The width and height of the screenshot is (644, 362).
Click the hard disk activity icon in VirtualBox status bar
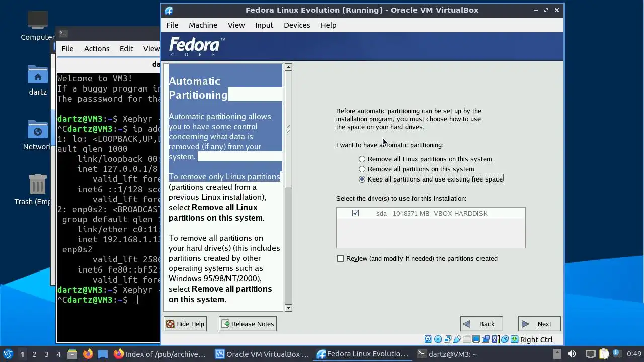click(x=428, y=339)
